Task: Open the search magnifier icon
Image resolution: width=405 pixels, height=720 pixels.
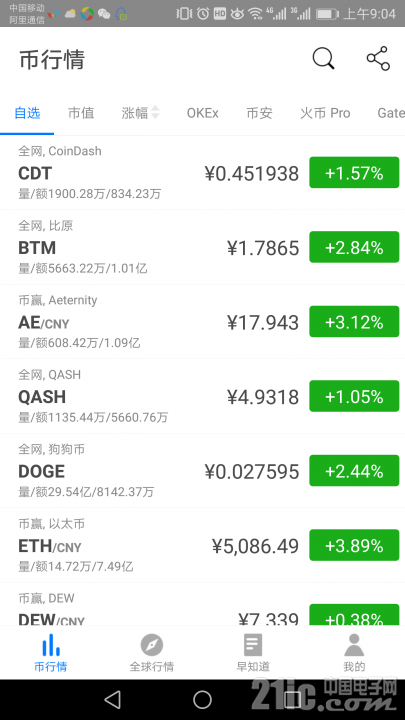Action: click(323, 59)
